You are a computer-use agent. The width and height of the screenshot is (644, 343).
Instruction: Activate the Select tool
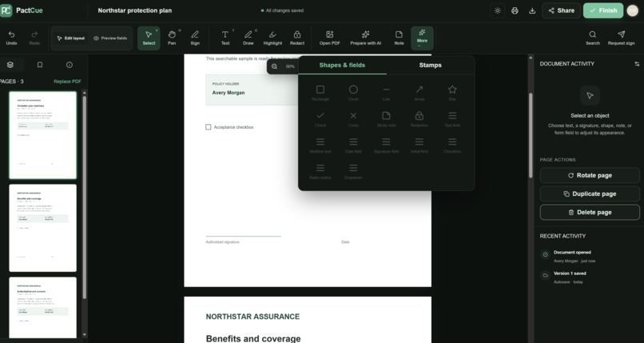tap(149, 38)
